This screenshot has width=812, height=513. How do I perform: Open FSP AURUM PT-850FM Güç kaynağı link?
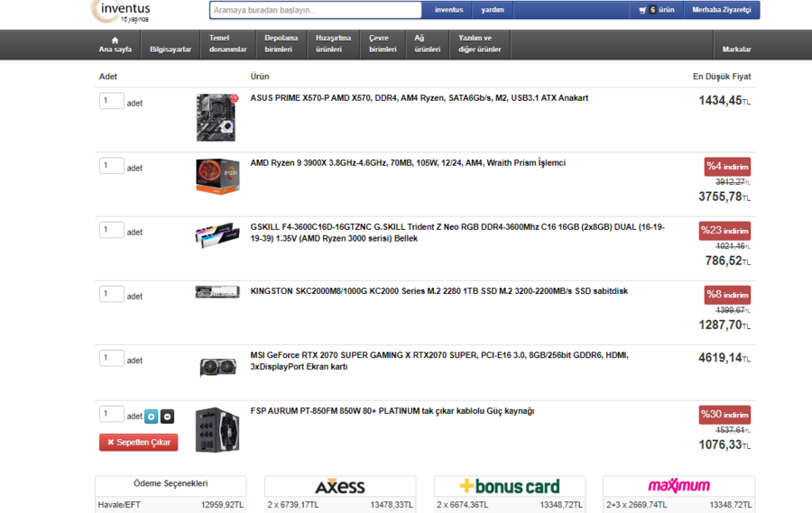click(392, 411)
